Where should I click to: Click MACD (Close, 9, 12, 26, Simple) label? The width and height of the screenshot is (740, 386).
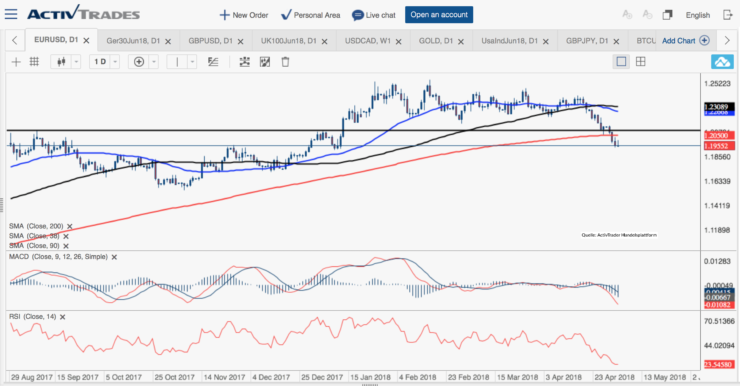click(x=58, y=257)
